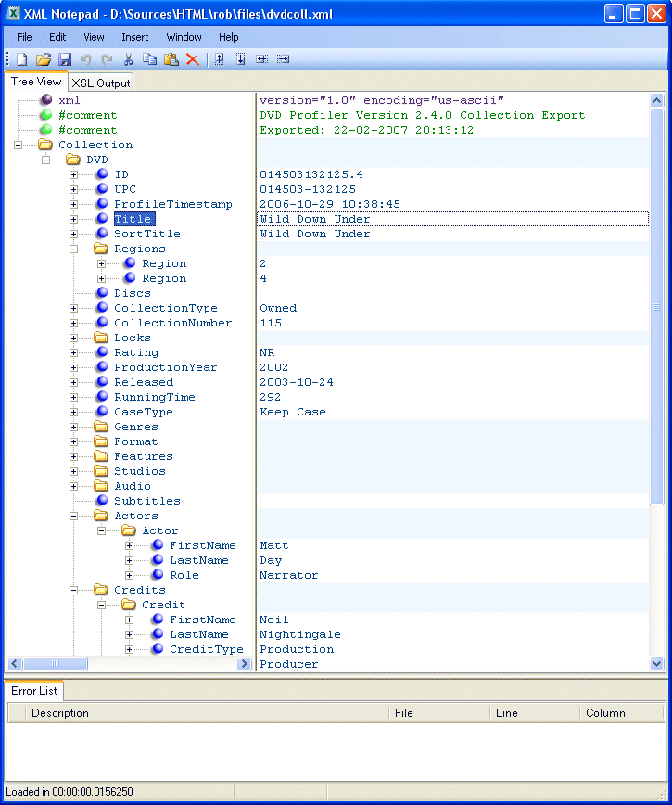The height and width of the screenshot is (805, 672).
Task: Click the blue sphere icon beside UPC
Action: [102, 189]
